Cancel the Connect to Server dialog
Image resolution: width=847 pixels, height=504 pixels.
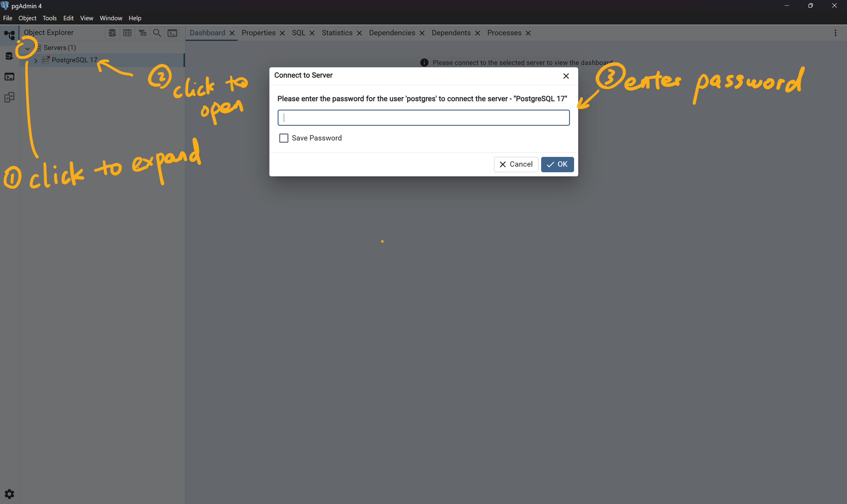[516, 164]
